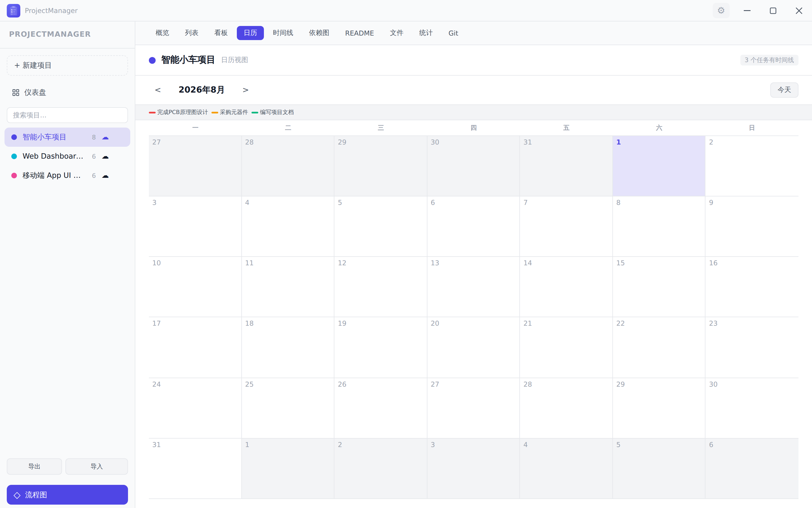Screen dimensions: 812x508
Task: Select highlighted August 1 calendar cell
Action: [x=659, y=166]
